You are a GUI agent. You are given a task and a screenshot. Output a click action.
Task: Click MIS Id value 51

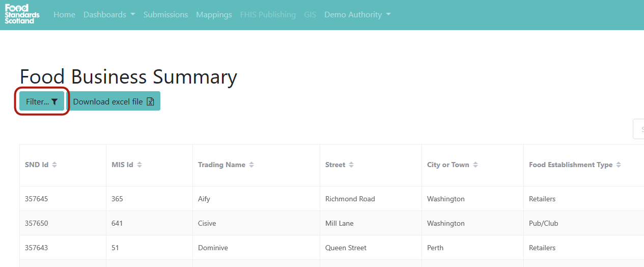(116, 248)
